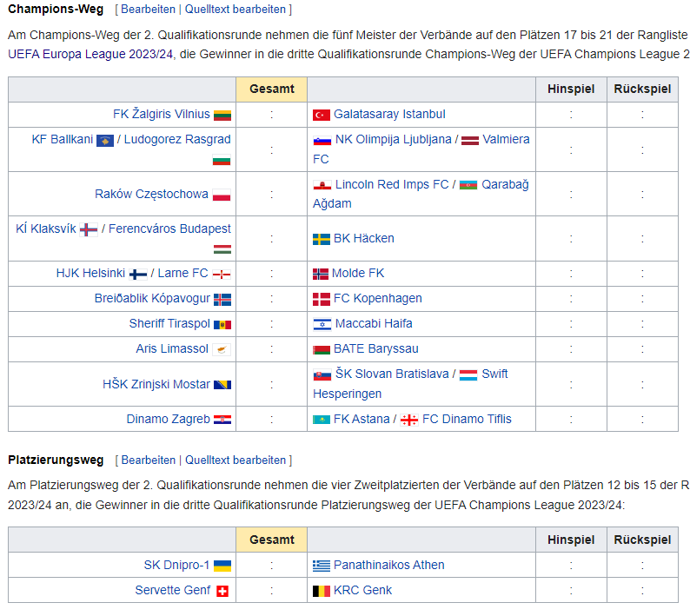Click the Slovak flag by ŠK Slovan Bratislava
The width and height of the screenshot is (690, 616).
[322, 375]
